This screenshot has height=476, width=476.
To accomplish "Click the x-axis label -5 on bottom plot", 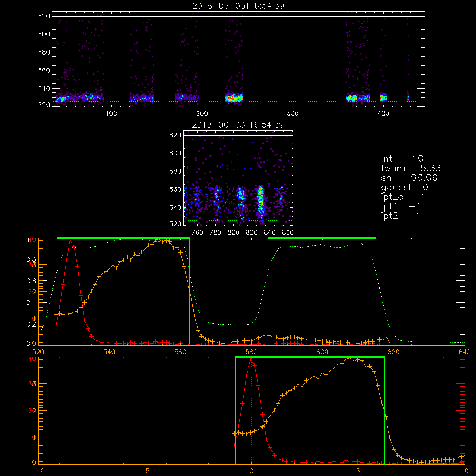I will tap(145, 471).
